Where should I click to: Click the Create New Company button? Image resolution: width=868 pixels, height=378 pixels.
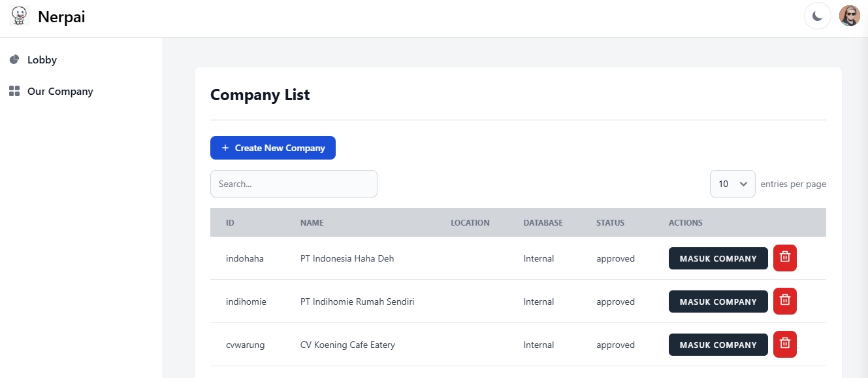272,148
